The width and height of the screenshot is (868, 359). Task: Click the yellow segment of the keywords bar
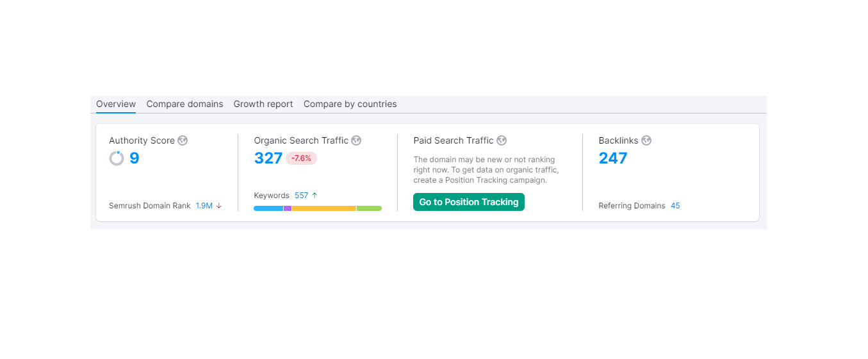click(323, 208)
